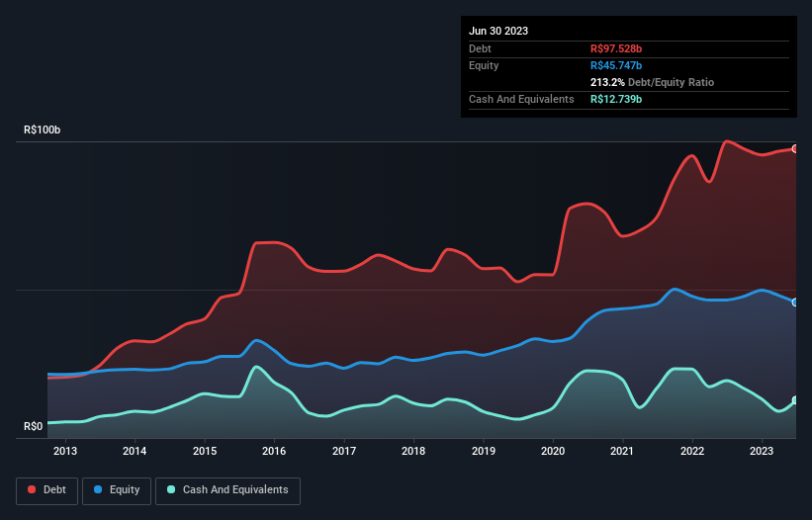Toggle the Equity series legend button
Viewport: 812px width, 520px height.
click(x=117, y=490)
